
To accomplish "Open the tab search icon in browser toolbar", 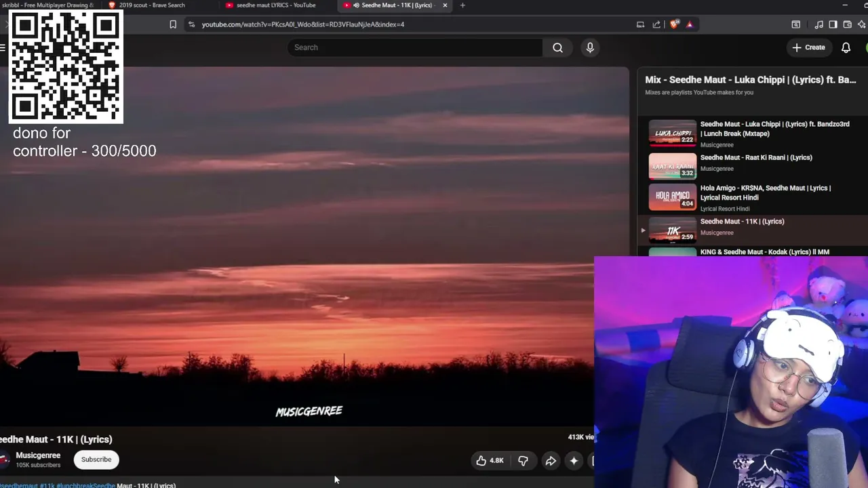I will point(796,24).
